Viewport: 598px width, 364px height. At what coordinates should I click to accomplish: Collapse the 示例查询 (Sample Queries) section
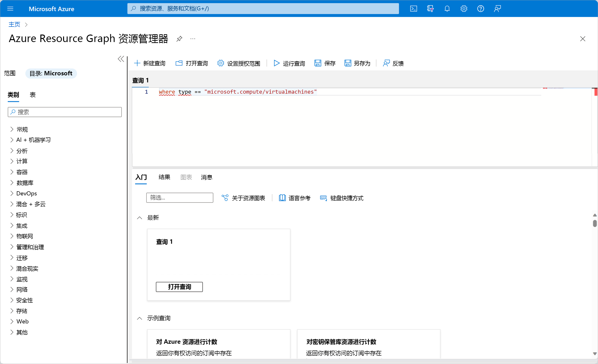pos(140,318)
